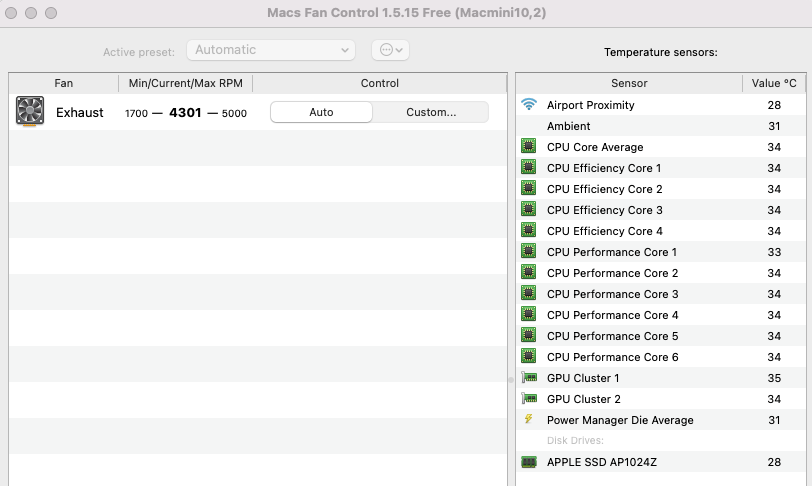Click the Value °C column header
Viewport: 812px width, 486px height.
(x=774, y=83)
